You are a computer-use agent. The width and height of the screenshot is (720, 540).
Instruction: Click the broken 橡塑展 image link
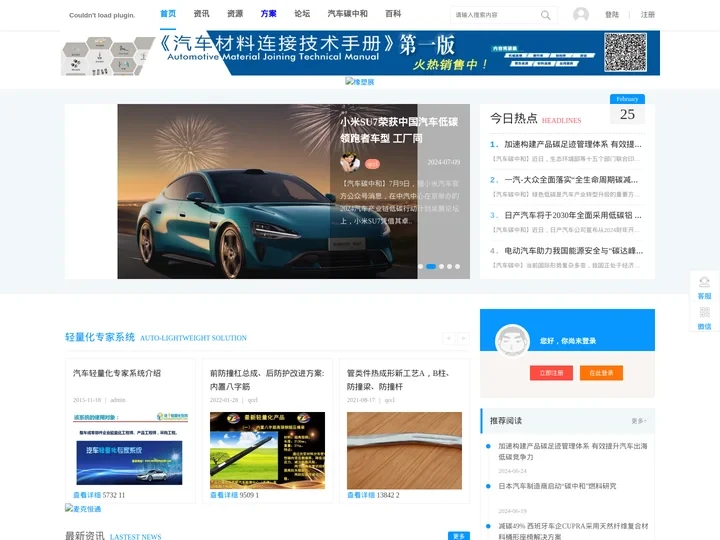(360, 82)
